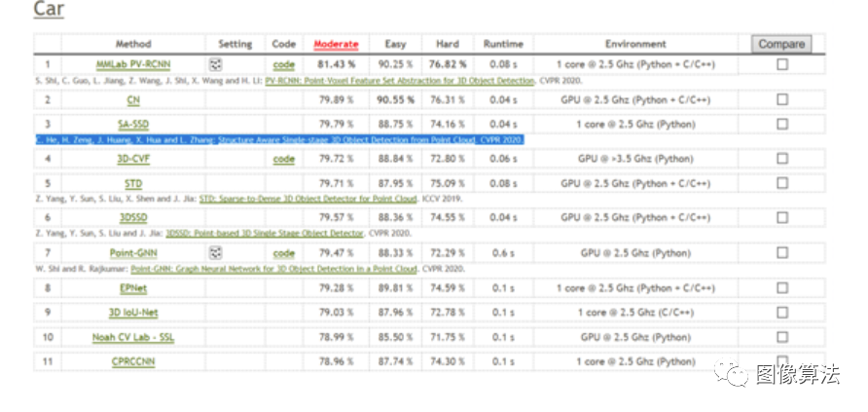Tick the compare checkbox for 3D-CVF

point(781,159)
